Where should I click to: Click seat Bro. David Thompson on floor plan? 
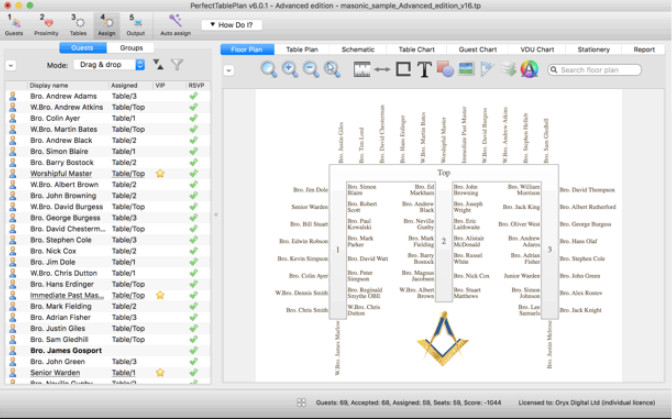tap(587, 190)
